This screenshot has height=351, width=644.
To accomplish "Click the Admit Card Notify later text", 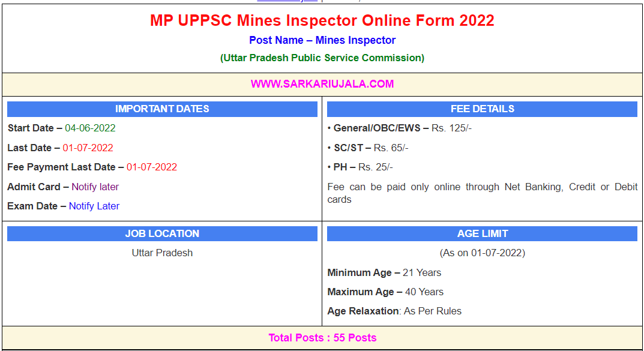I will [x=95, y=187].
